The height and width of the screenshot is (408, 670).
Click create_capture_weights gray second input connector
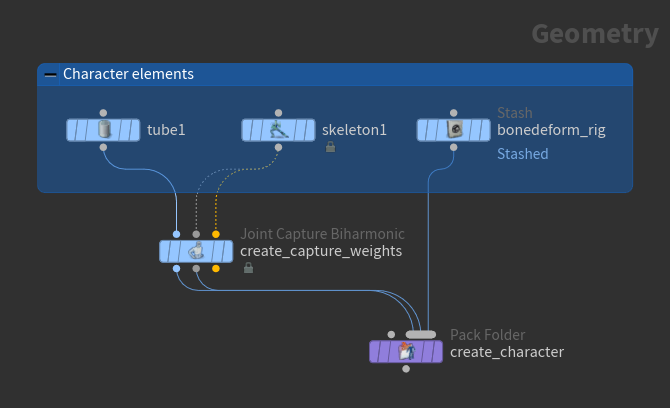tap(196, 234)
